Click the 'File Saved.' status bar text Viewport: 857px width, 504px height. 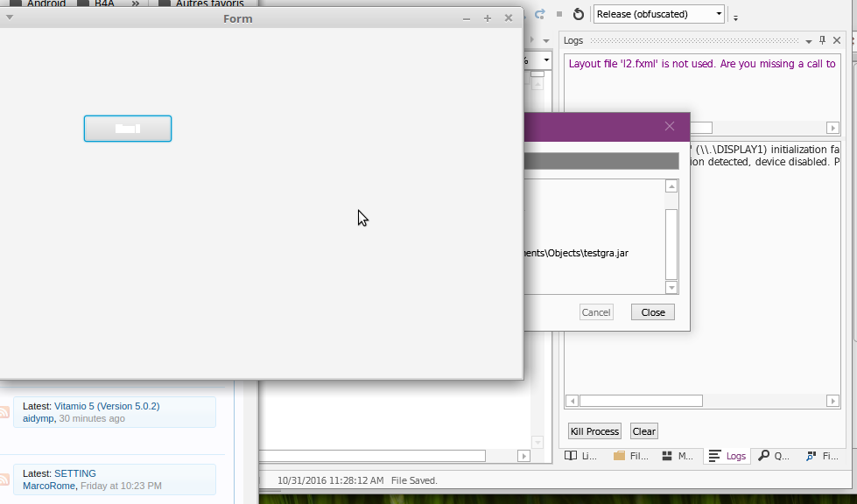point(414,480)
